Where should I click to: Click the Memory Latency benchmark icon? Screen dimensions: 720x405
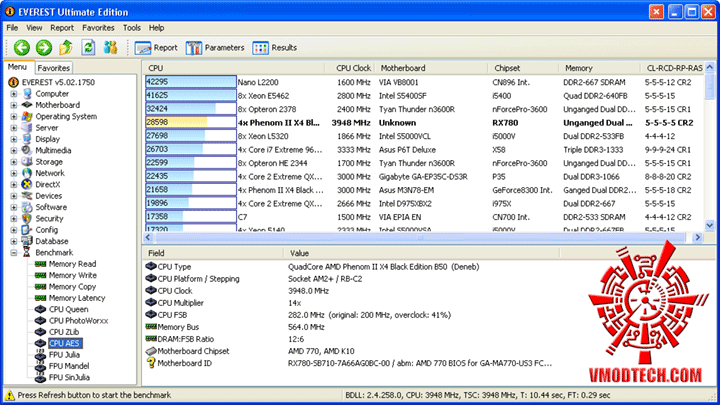tap(40, 298)
